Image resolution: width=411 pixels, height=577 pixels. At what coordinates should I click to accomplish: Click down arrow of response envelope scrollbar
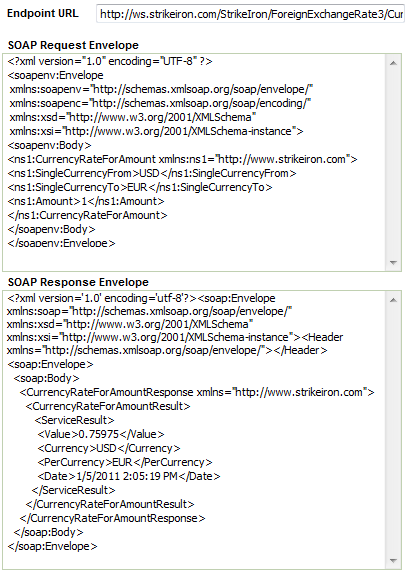[x=393, y=561]
